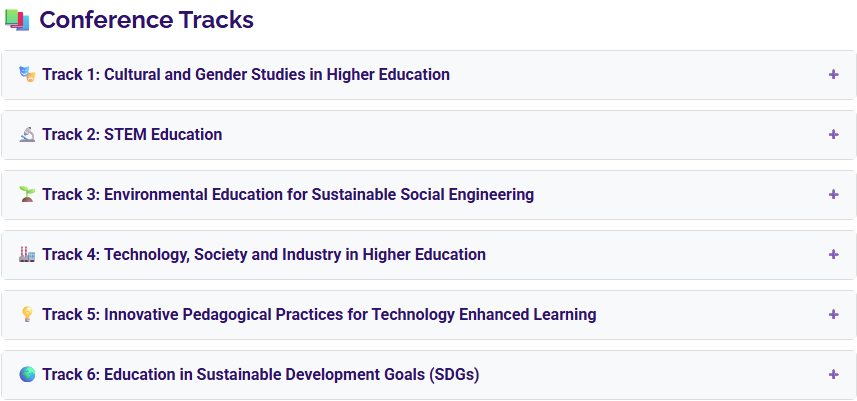The height and width of the screenshot is (401, 857).
Task: Select Innovative Pedagogical Practices track title
Action: click(319, 315)
